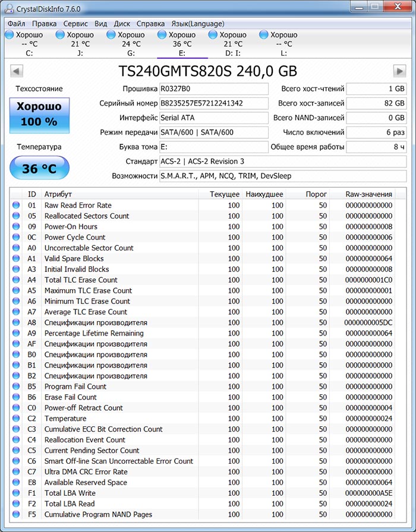Select the E: disk at 36 °C
This screenshot has height=532, width=416.
tap(182, 44)
